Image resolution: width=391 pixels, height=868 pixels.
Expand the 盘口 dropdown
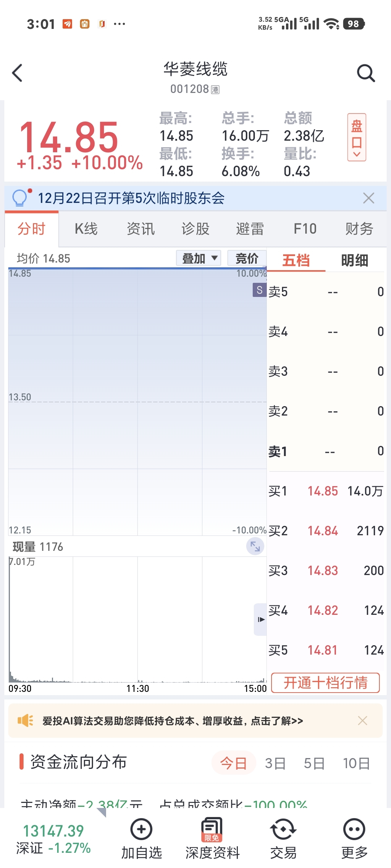357,137
